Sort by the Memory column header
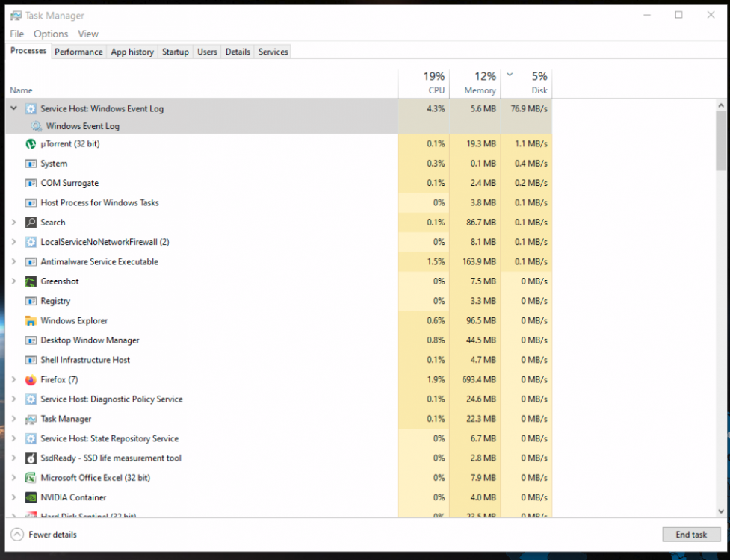730x560 pixels. tap(475, 84)
